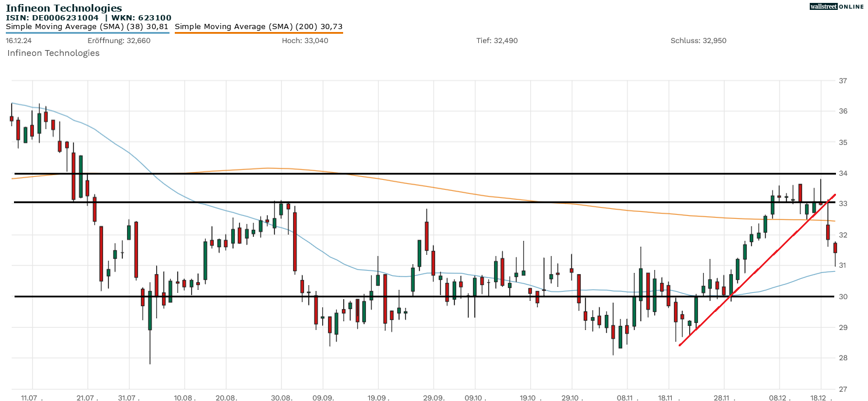868x401 pixels.
Task: Click the Schluss 32,950 value
Action: (698, 41)
